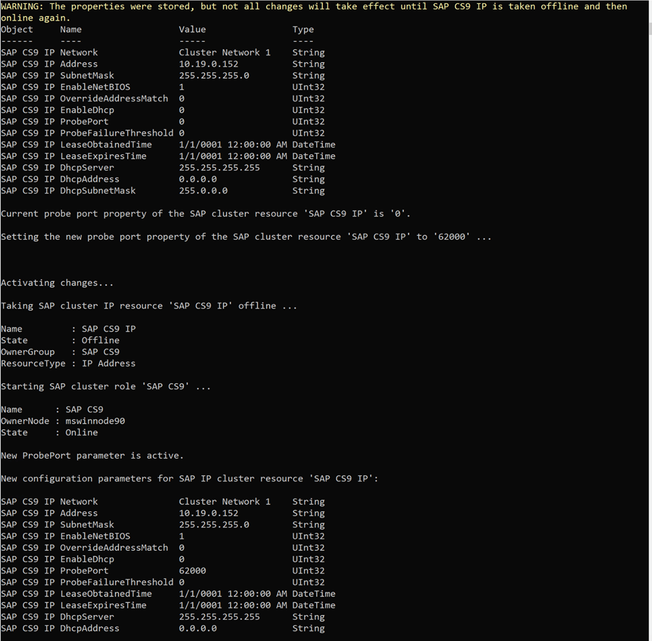Click 'Taking SAP cluster IP resource' offline line

[149, 306]
